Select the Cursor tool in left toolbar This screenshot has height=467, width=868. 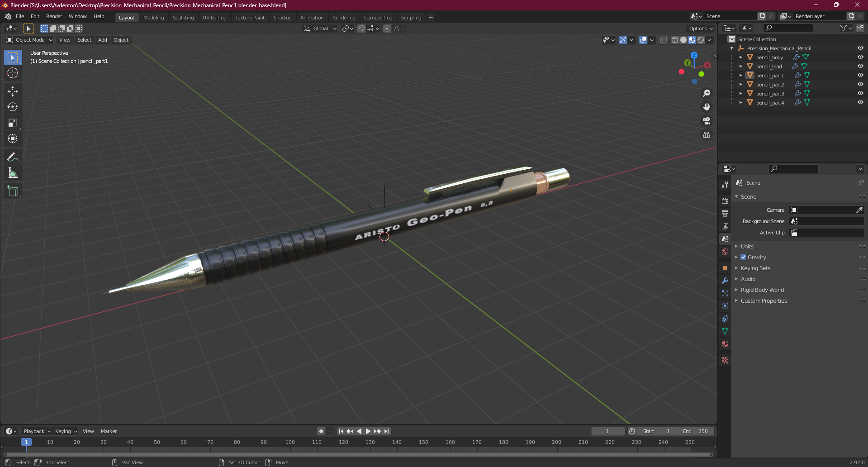tap(13, 73)
